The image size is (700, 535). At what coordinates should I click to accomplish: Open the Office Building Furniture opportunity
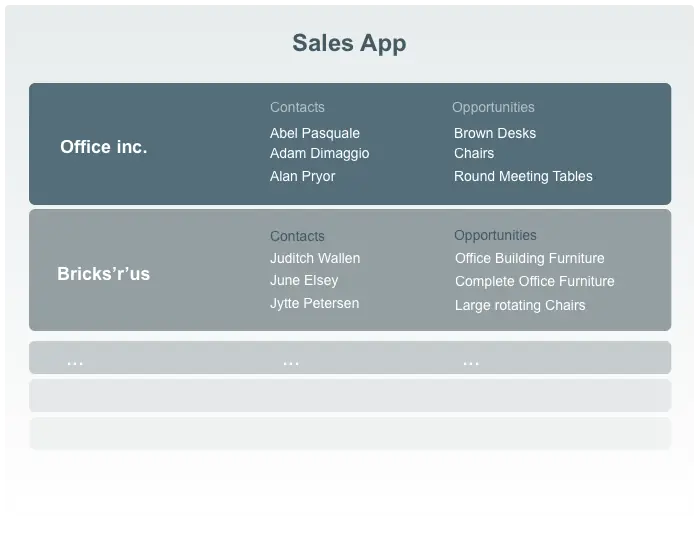(529, 258)
